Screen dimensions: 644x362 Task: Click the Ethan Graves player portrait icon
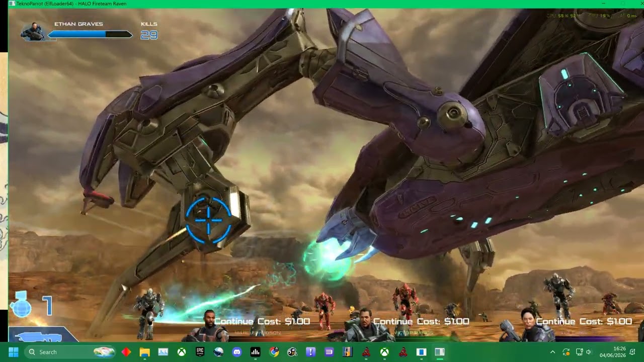pos(34,32)
